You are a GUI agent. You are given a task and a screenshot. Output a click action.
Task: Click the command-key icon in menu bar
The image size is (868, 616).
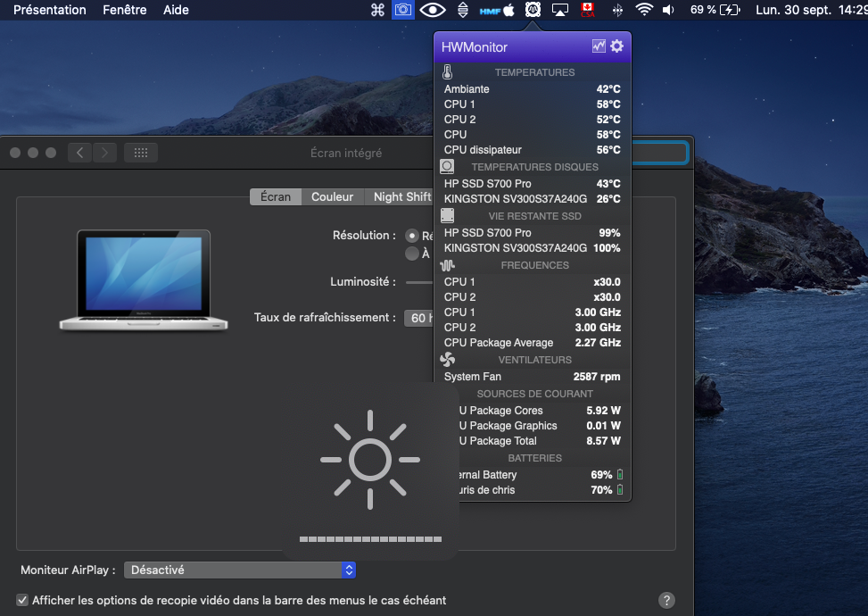point(377,10)
